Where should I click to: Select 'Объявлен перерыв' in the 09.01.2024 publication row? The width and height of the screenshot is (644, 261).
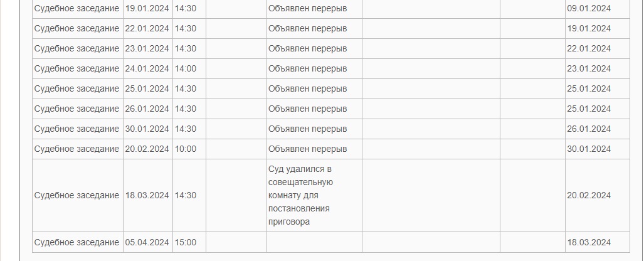[307, 9]
